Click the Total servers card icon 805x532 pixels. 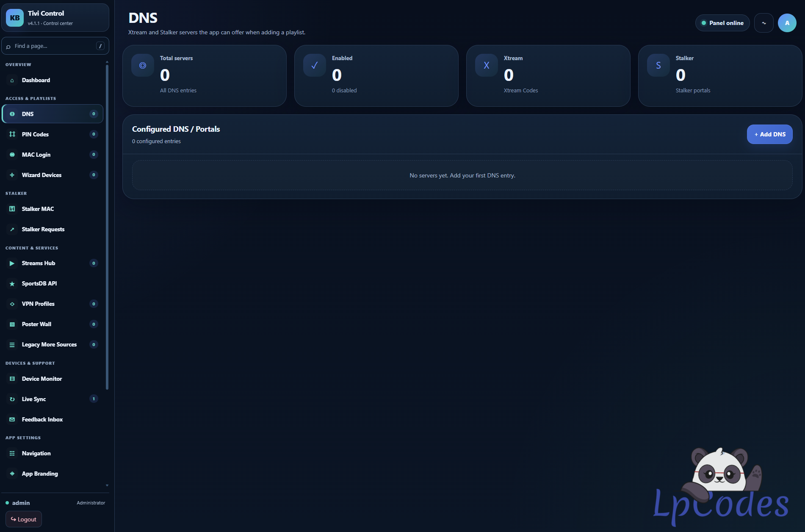(143, 65)
